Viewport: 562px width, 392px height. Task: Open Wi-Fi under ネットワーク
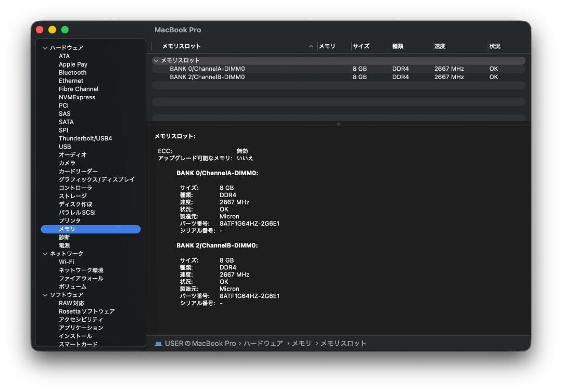point(66,262)
